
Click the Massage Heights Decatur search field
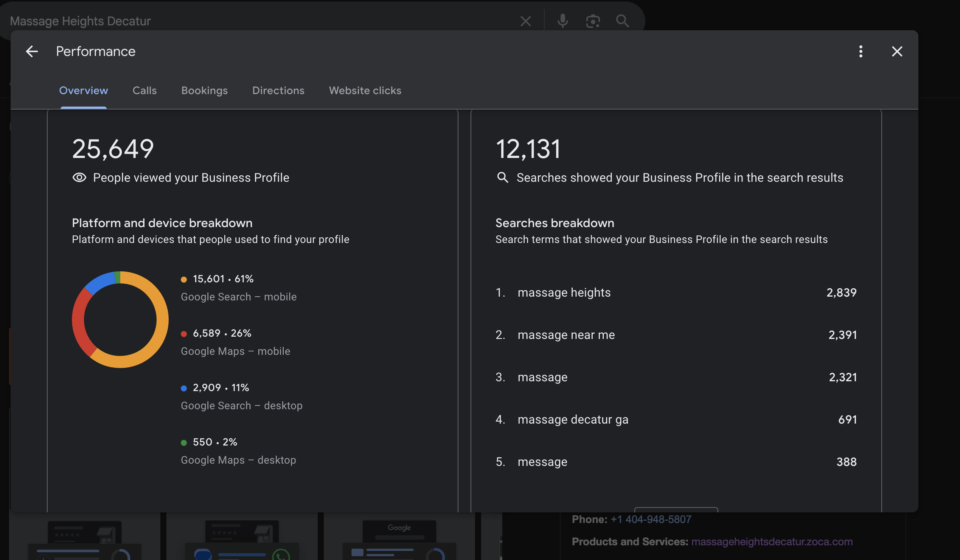click(x=228, y=21)
